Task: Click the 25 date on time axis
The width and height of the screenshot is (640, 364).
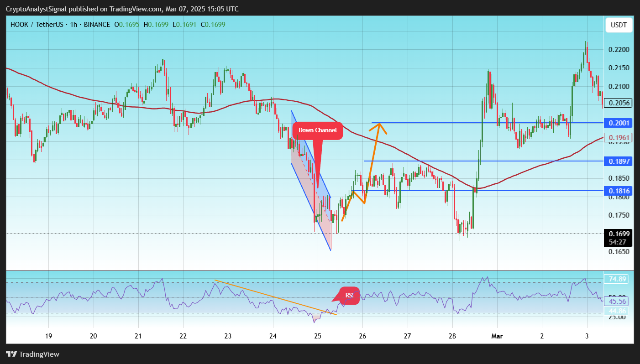Action: [x=318, y=336]
